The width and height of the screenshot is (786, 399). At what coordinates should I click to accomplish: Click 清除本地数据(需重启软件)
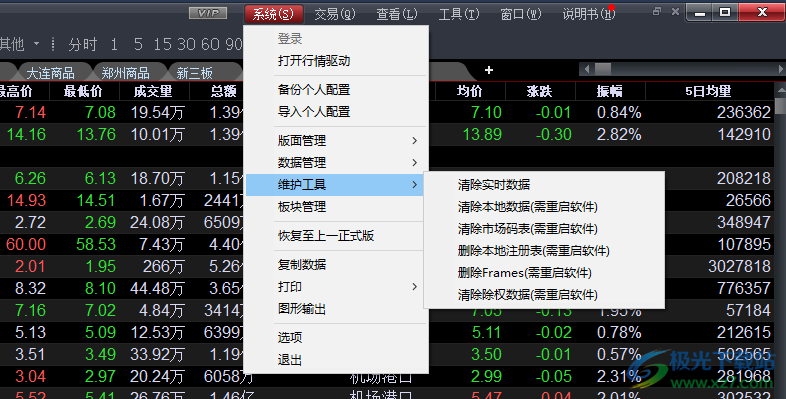tap(544, 207)
